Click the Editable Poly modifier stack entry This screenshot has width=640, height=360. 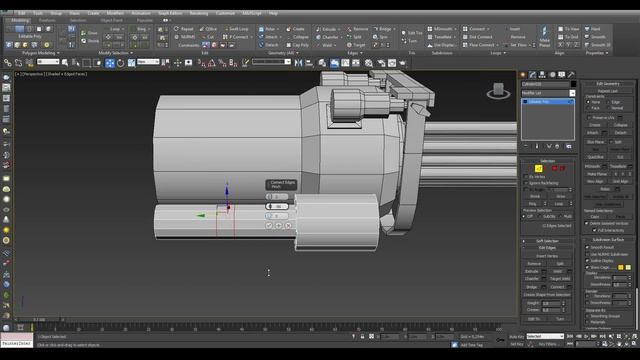548,102
